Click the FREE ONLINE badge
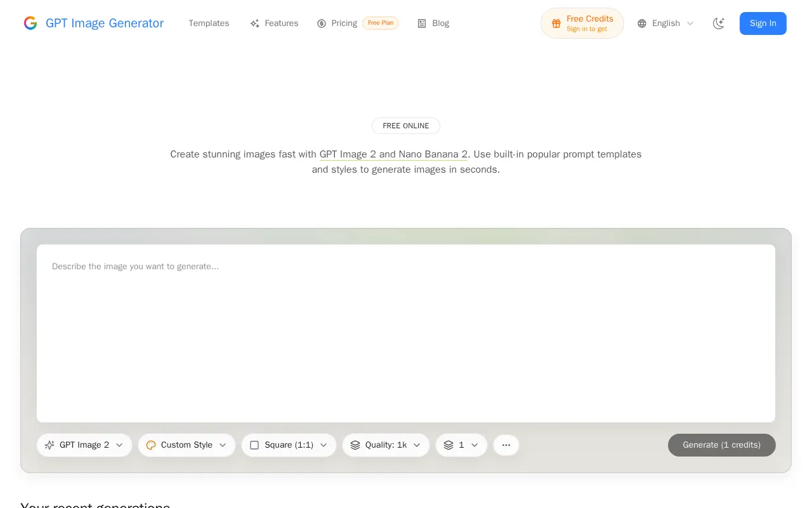Image resolution: width=812 pixels, height=508 pixels. (x=406, y=126)
